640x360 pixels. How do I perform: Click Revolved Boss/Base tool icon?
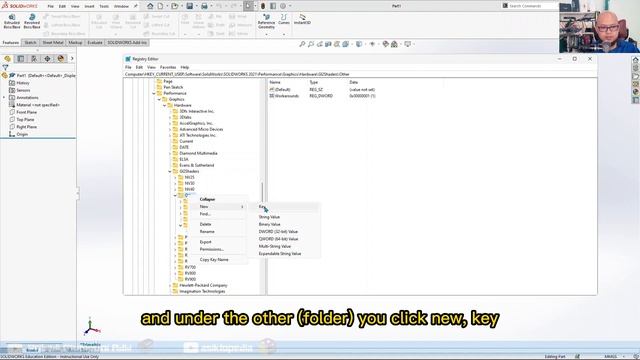click(32, 18)
